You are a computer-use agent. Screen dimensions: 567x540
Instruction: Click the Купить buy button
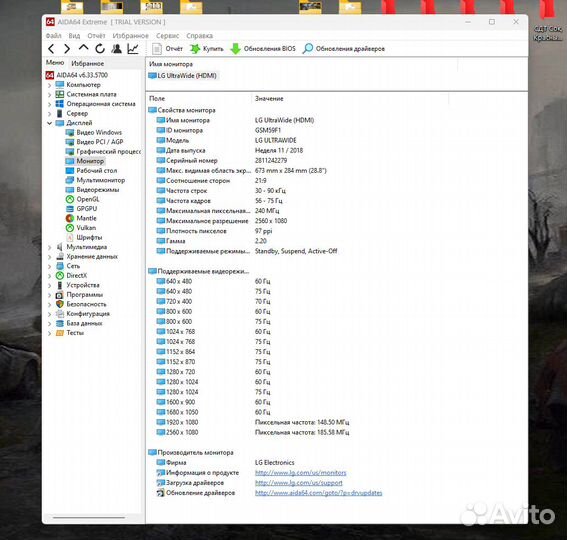pos(207,48)
